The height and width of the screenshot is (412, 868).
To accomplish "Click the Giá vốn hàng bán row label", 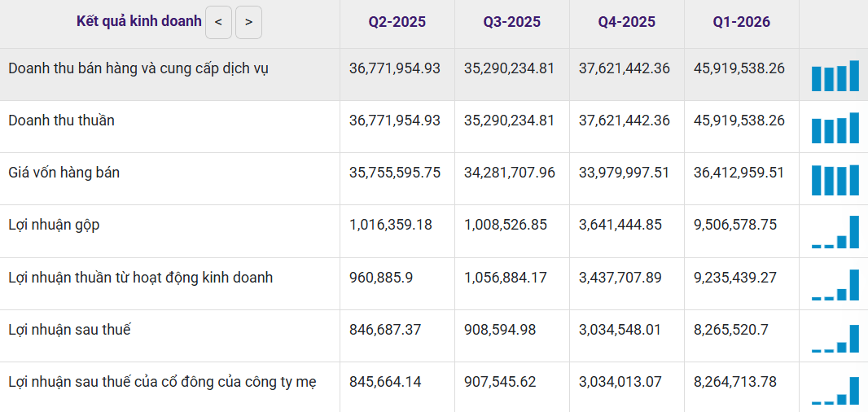I will coord(64,173).
